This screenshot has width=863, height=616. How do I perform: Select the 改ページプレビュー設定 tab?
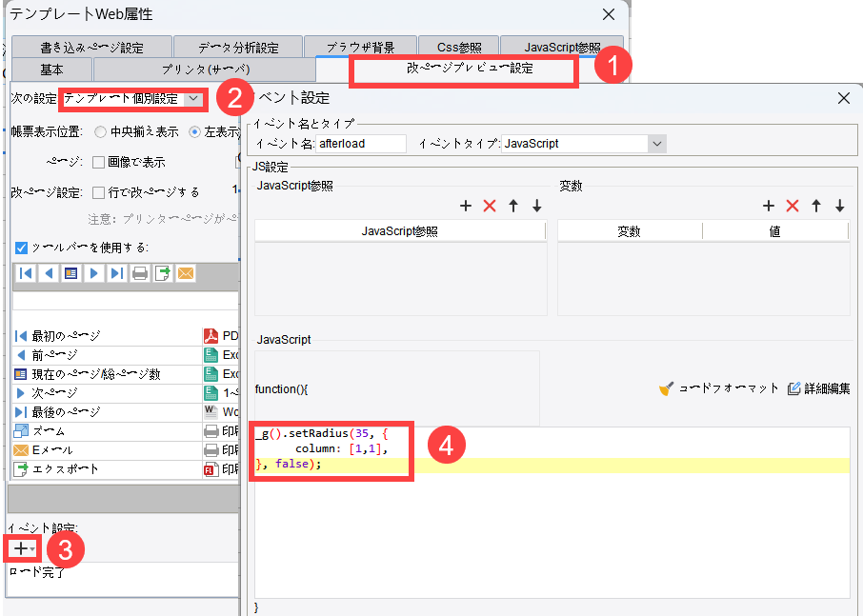pyautogui.click(x=470, y=69)
